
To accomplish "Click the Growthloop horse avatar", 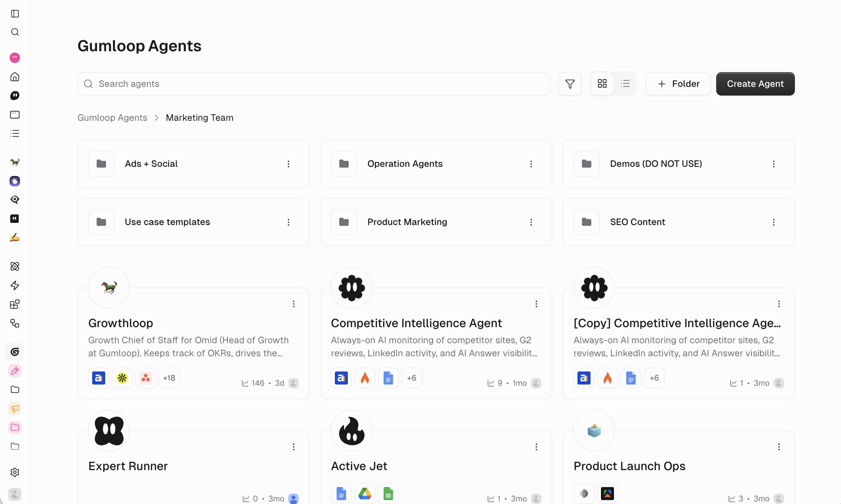I will tap(109, 288).
